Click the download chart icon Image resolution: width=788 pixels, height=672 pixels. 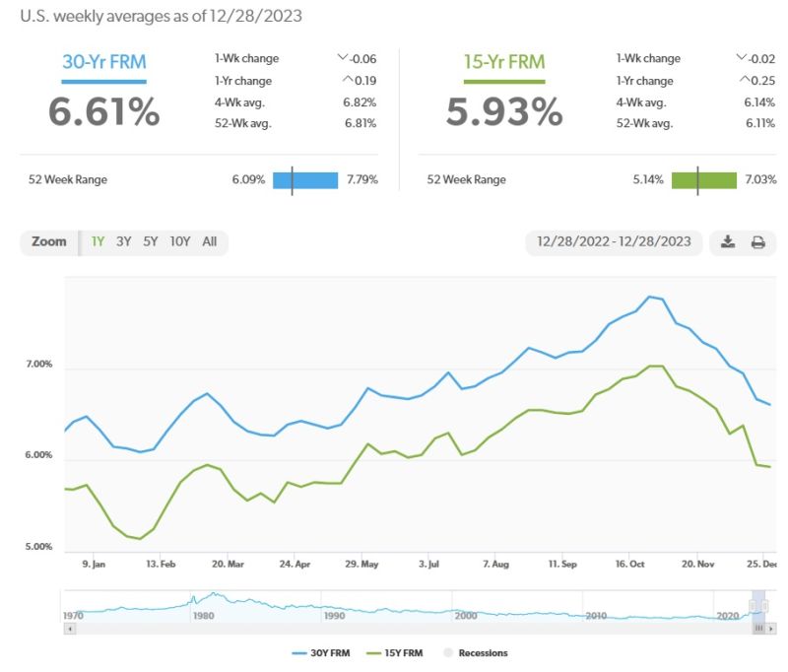(728, 242)
